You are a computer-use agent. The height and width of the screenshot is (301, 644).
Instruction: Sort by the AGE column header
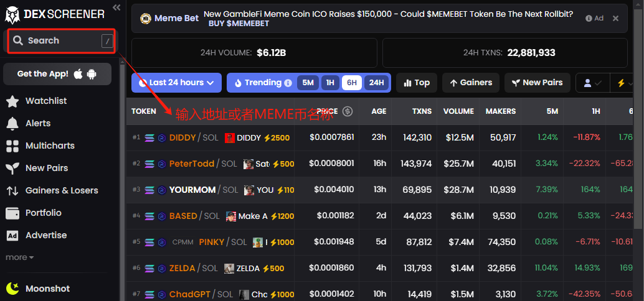(379, 111)
